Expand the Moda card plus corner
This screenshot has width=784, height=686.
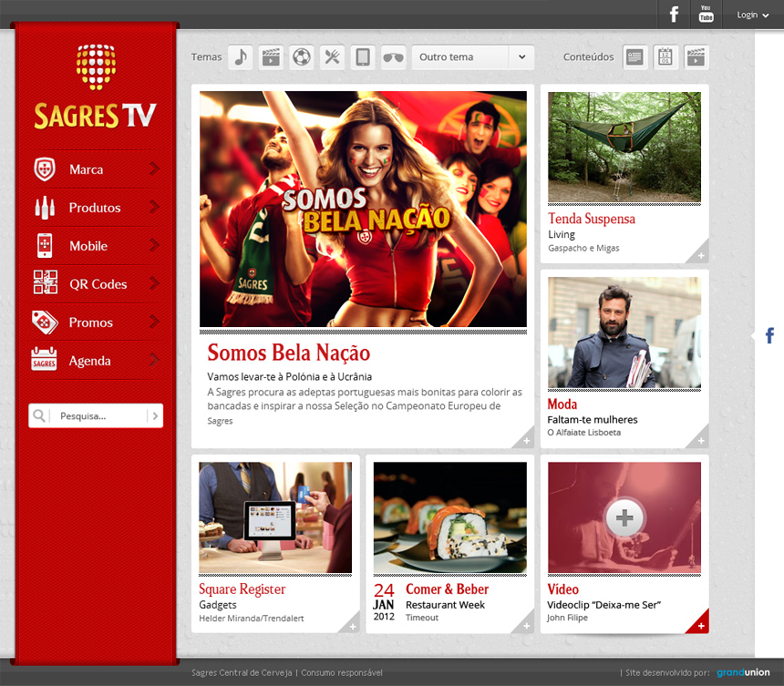700,439
